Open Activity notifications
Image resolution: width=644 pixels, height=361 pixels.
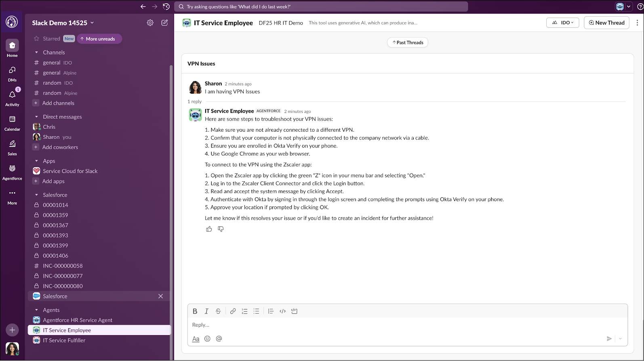tap(12, 98)
